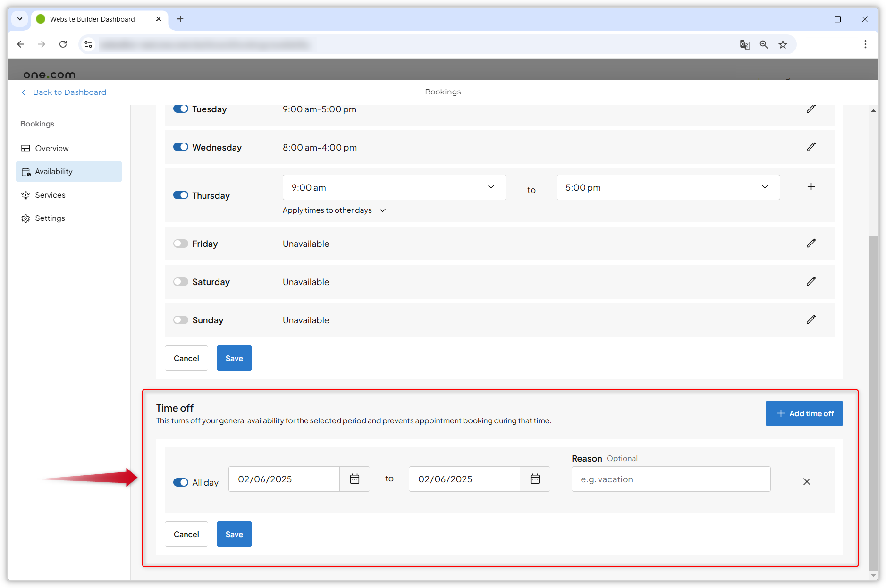Click the Sunday row edit pencil
Viewport: 886px width, 588px height.
(810, 320)
